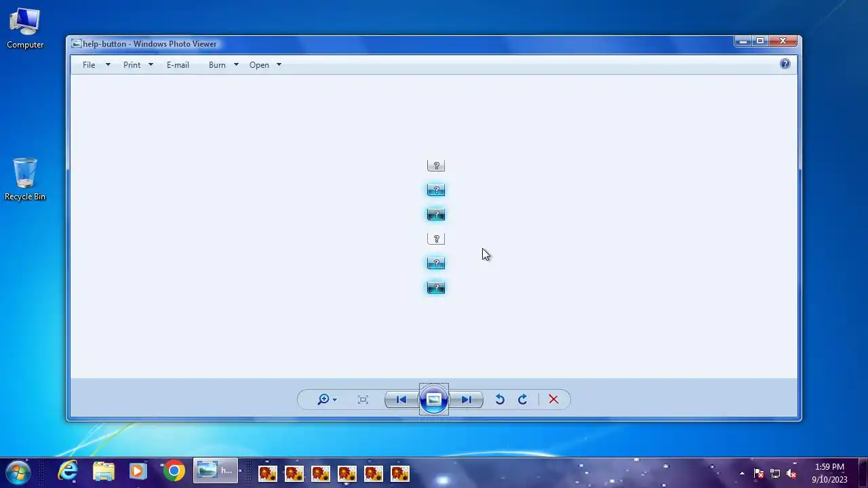Select the Photo Viewer taskbar button

216,471
